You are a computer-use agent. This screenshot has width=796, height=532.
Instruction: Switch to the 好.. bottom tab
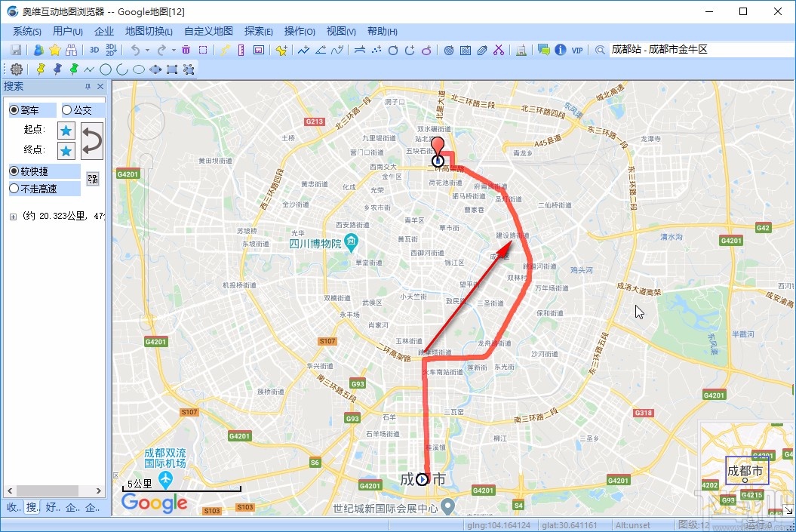coord(53,507)
